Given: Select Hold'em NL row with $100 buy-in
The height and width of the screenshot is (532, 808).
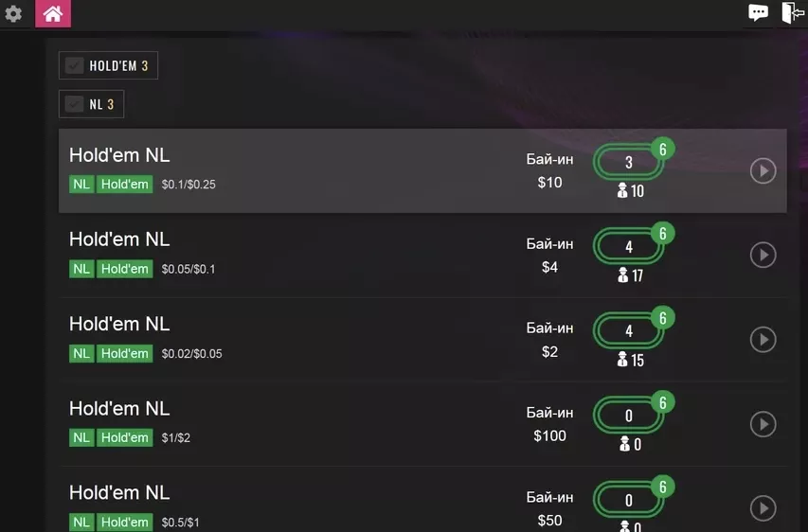Looking at the screenshot, I should tap(422, 424).
